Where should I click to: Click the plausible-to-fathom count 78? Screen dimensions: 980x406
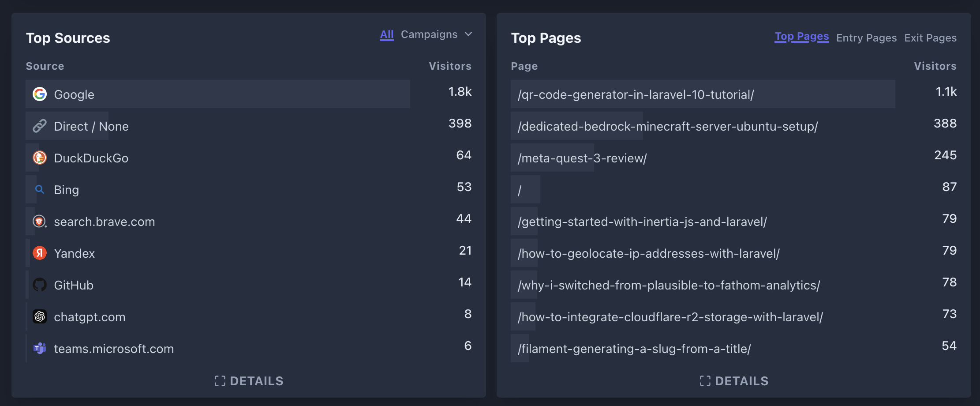950,282
